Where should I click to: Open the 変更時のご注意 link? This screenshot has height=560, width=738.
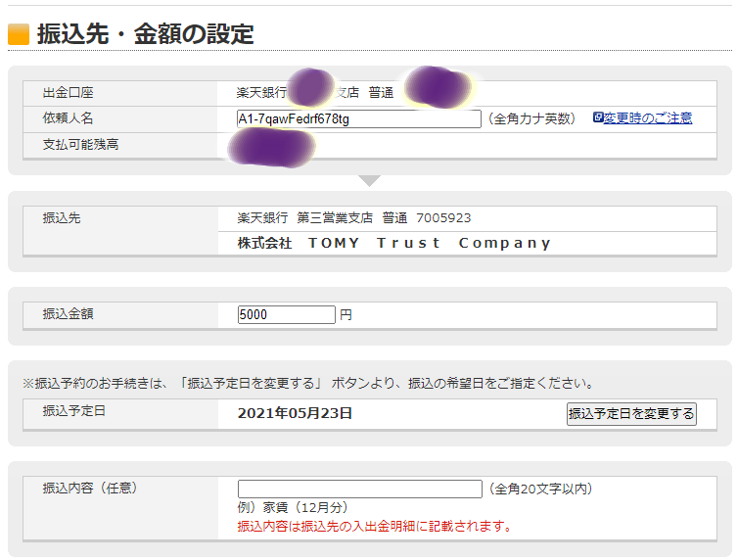[648, 118]
